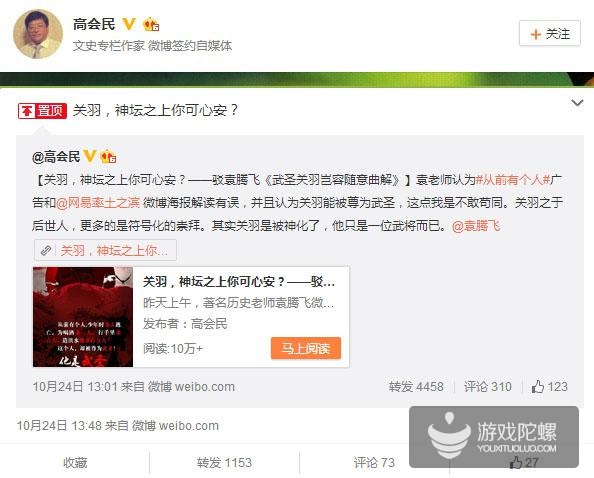Viewport: 594px width, 478px height.
Task: Like the original post thumbs-up 123
Action: (x=549, y=387)
